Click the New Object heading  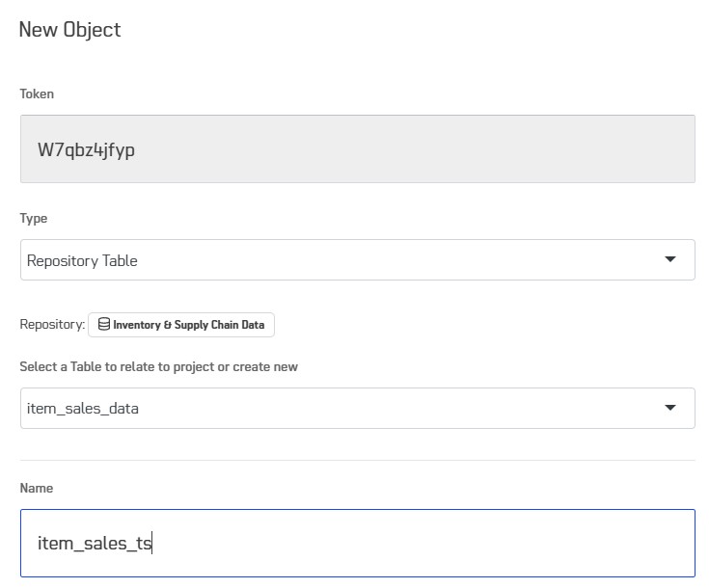point(69,30)
